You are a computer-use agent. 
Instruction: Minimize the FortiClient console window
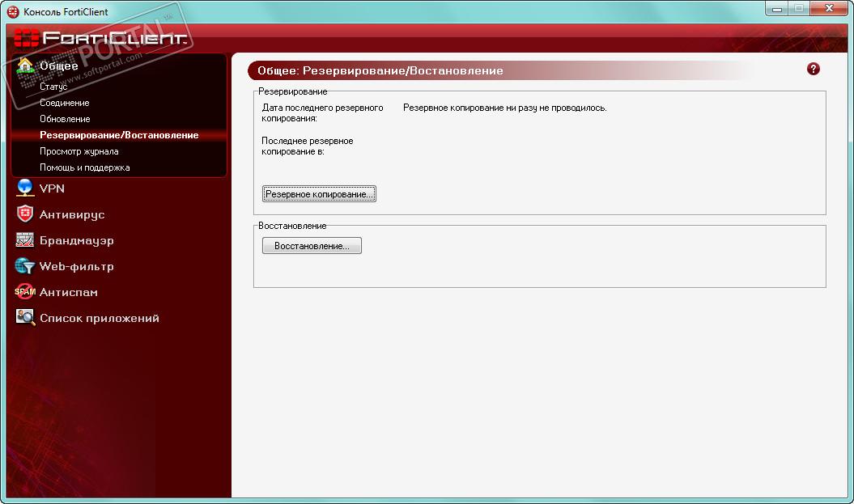(777, 9)
